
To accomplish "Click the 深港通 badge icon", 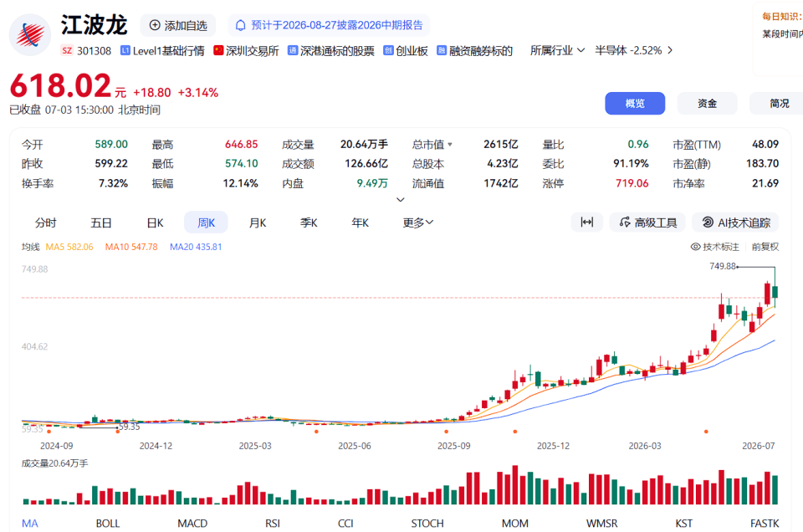I will click(293, 50).
